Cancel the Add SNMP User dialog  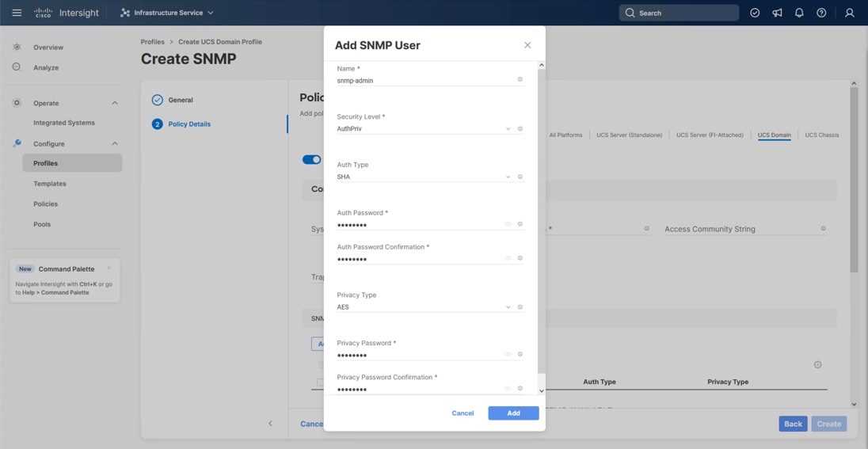click(463, 413)
